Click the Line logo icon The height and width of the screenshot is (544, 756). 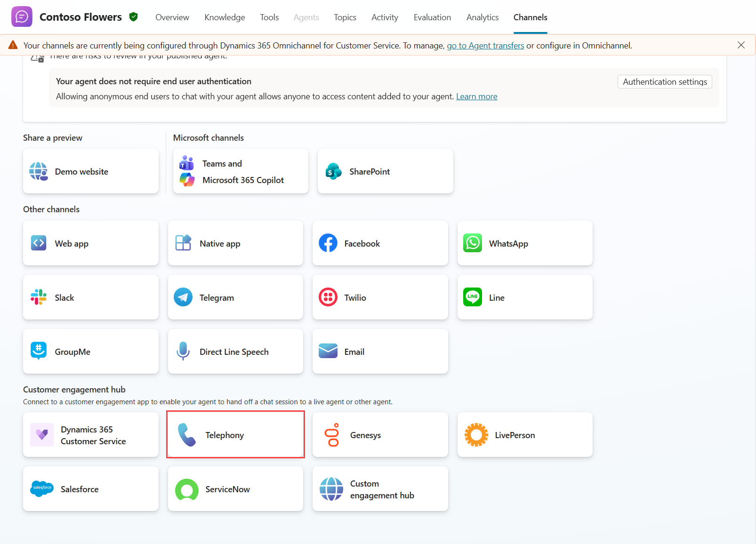point(473,297)
